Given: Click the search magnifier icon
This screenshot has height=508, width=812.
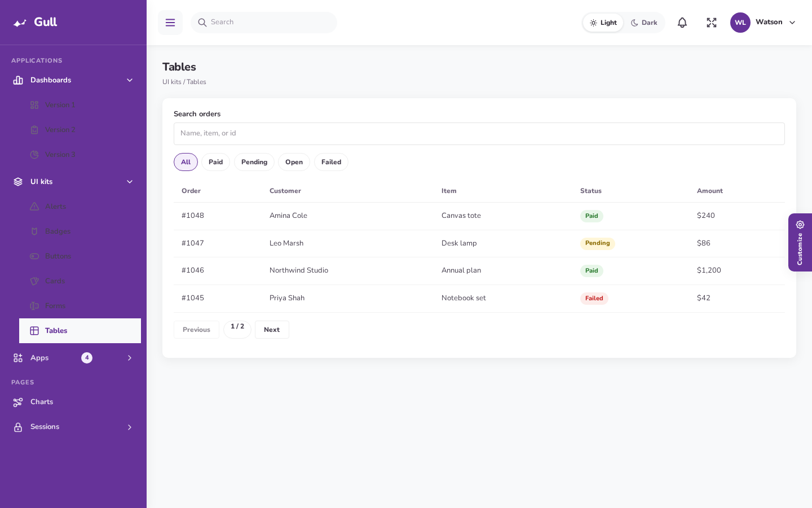Looking at the screenshot, I should point(202,23).
